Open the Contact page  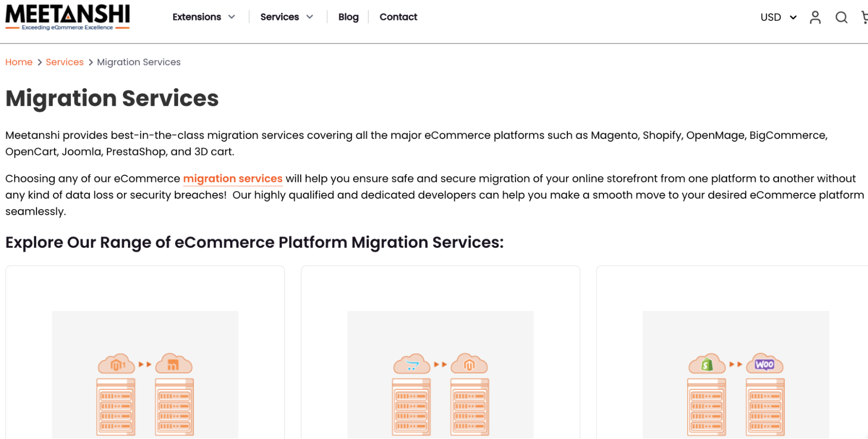398,17
